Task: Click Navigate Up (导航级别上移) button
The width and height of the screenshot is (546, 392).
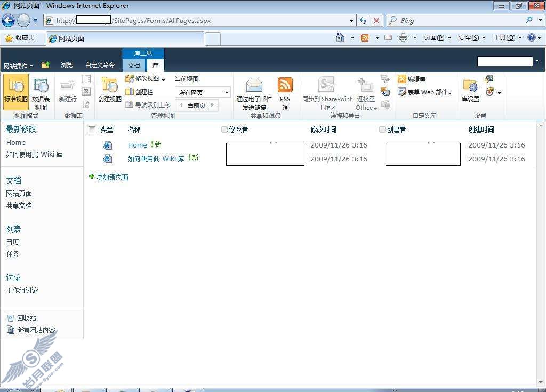Action: (x=148, y=104)
